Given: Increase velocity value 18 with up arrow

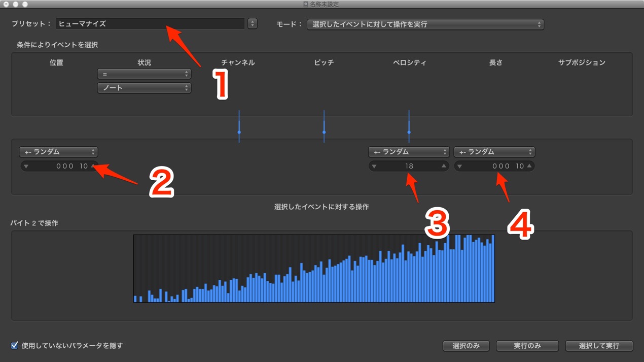Looking at the screenshot, I should 444,166.
